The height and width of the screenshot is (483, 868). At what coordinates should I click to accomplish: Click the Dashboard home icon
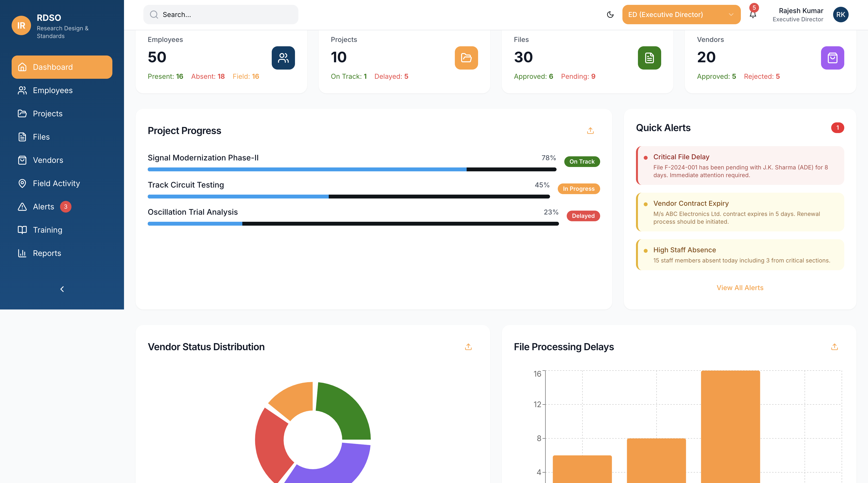pos(22,67)
